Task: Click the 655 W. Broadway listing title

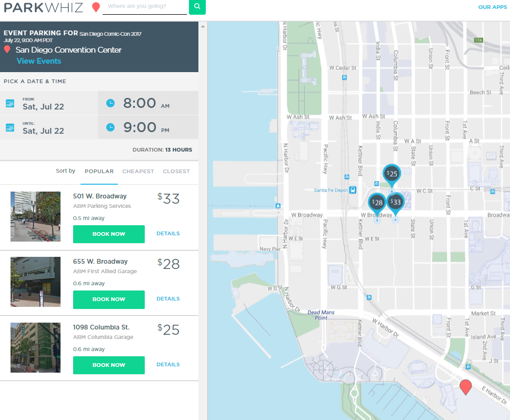Action: pyautogui.click(x=100, y=262)
